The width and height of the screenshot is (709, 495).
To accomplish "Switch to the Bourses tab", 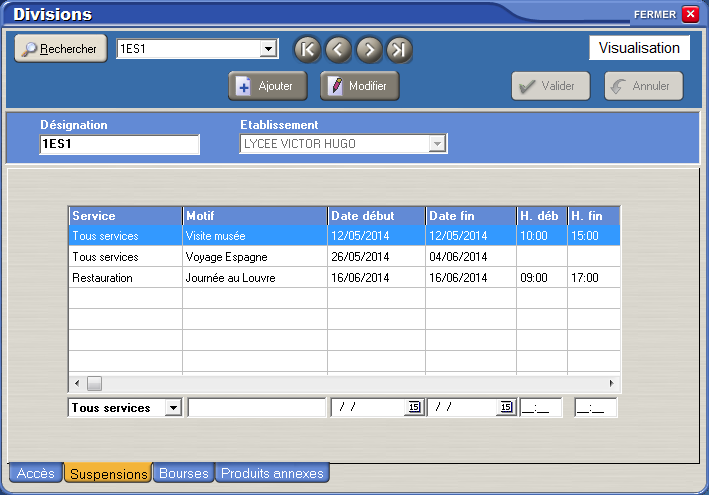I will pos(184,473).
